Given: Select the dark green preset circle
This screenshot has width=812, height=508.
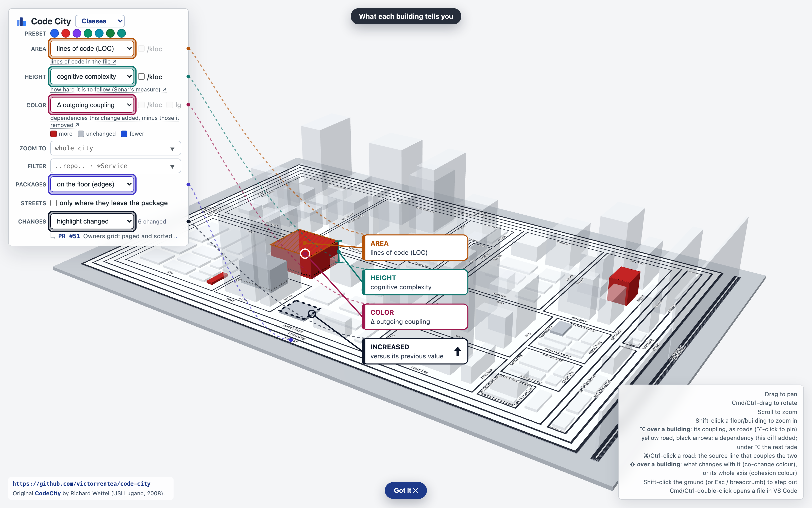Looking at the screenshot, I should [x=110, y=33].
